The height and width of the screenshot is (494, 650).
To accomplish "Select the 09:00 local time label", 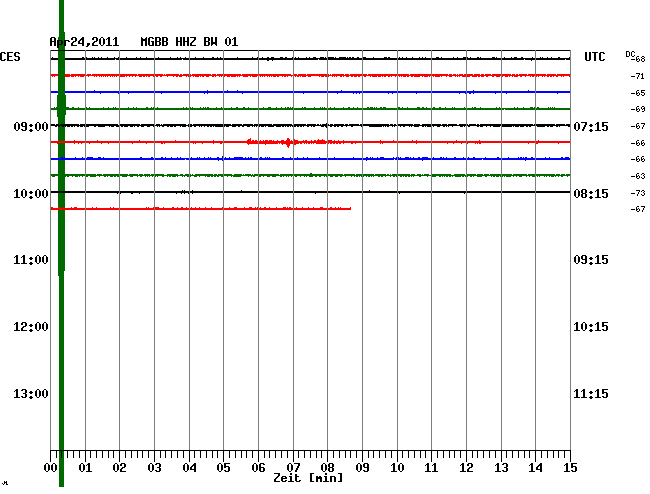I will tap(31, 126).
